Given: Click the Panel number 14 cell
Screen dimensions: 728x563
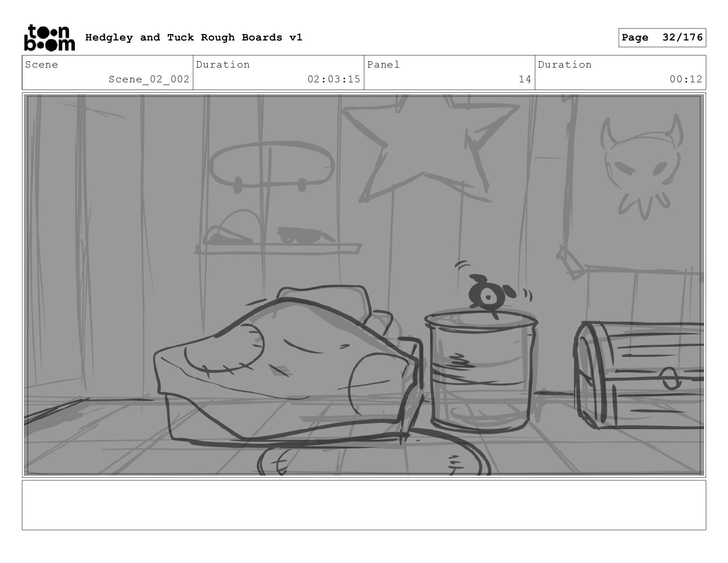Looking at the screenshot, I should [449, 73].
